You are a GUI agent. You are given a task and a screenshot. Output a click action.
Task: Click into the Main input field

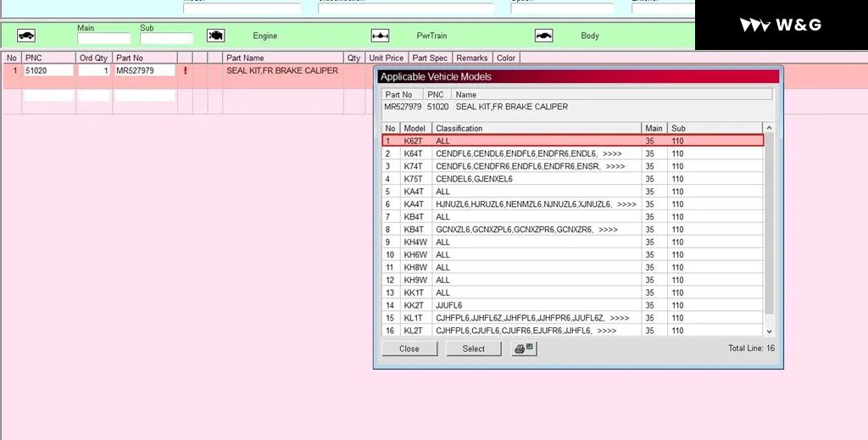point(103,38)
